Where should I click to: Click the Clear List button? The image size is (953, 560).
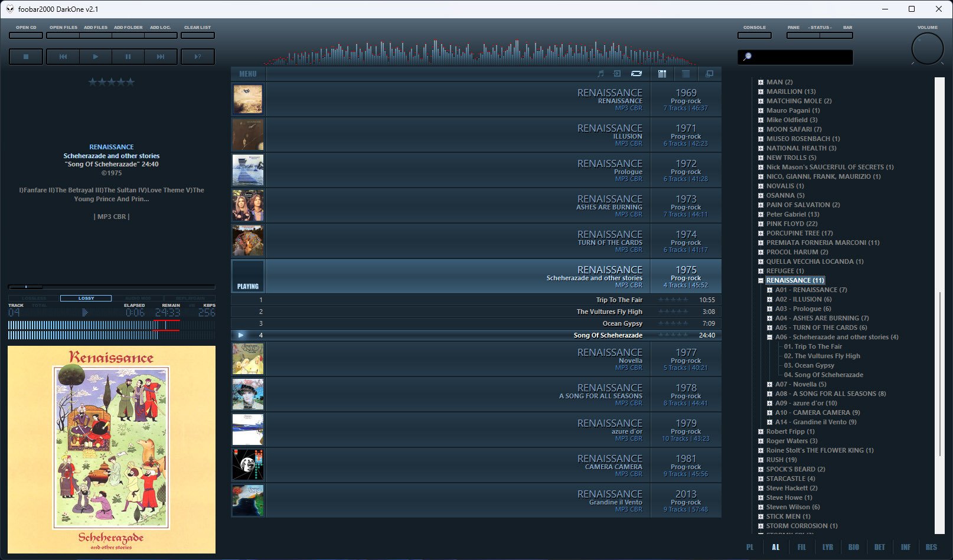[x=198, y=35]
